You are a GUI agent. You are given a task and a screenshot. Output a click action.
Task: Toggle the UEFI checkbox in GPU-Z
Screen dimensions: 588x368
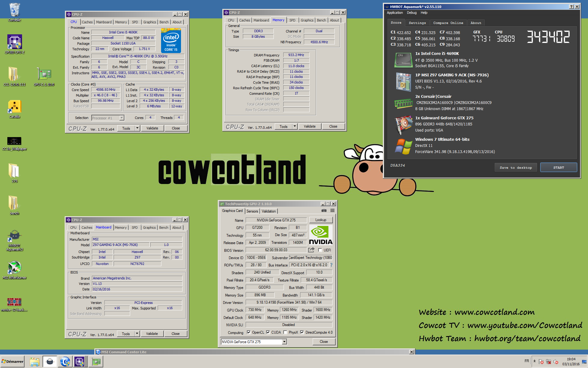[x=320, y=250]
